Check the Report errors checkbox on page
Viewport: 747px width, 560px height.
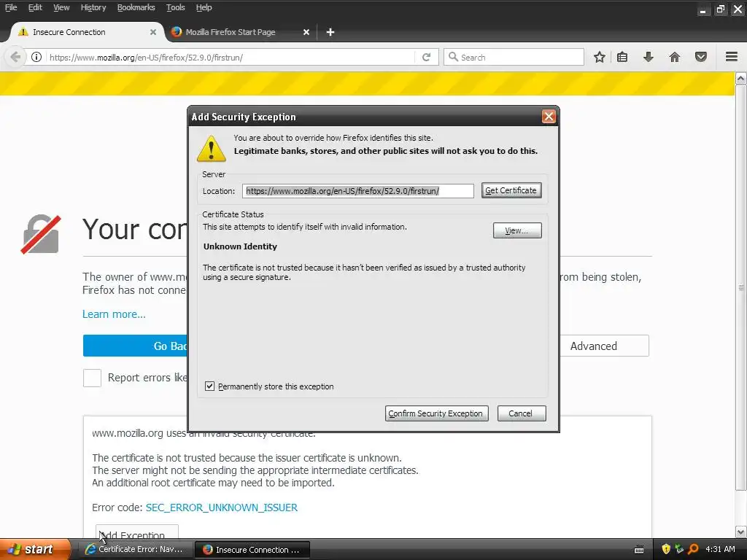(x=92, y=378)
